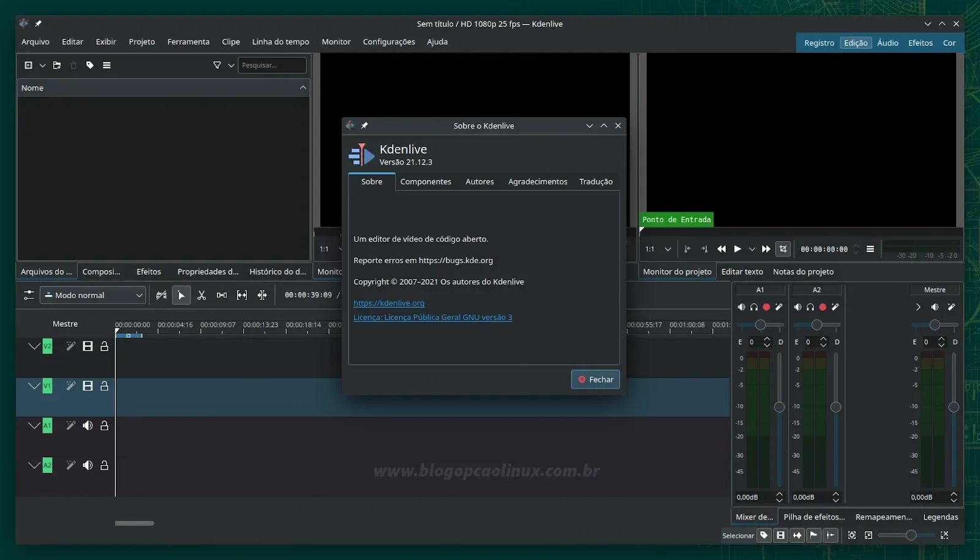The width and height of the screenshot is (980, 560).
Task: Mute track A2 in timeline header
Action: click(x=88, y=465)
